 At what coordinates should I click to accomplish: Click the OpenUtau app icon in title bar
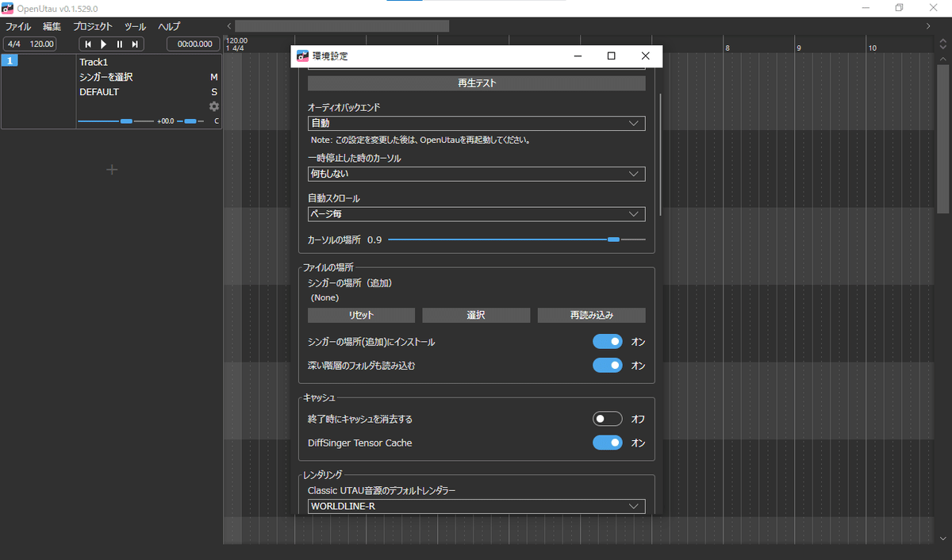point(8,8)
